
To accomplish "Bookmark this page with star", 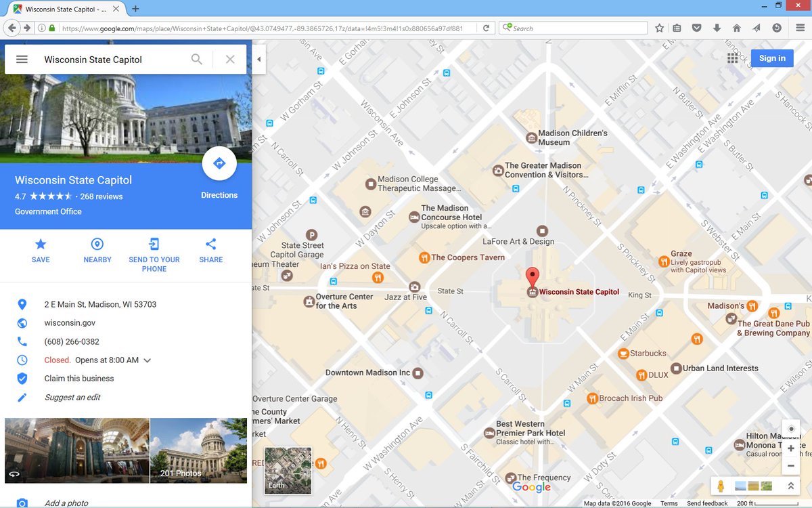I will click(x=659, y=28).
